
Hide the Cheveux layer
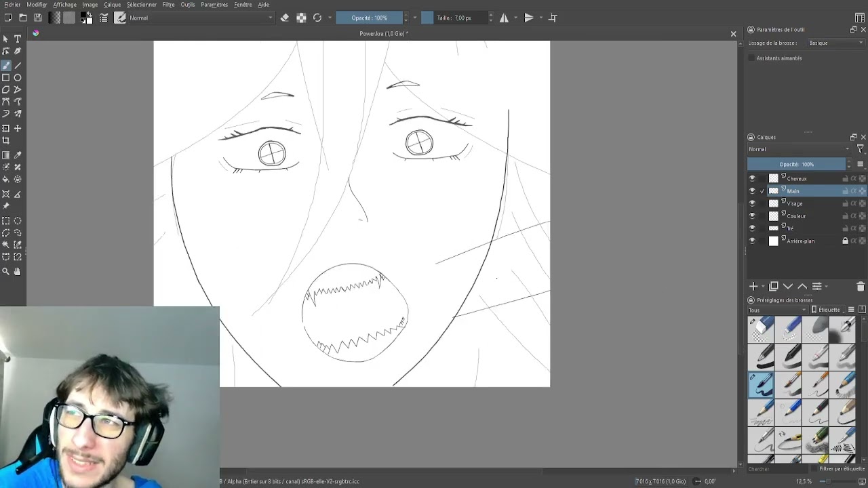752,179
